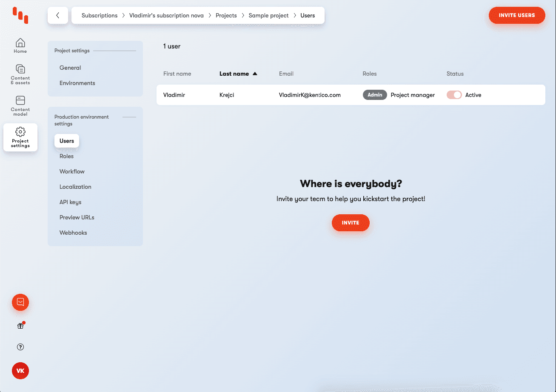Select General under Project settings
Image resolution: width=556 pixels, height=392 pixels.
click(70, 68)
